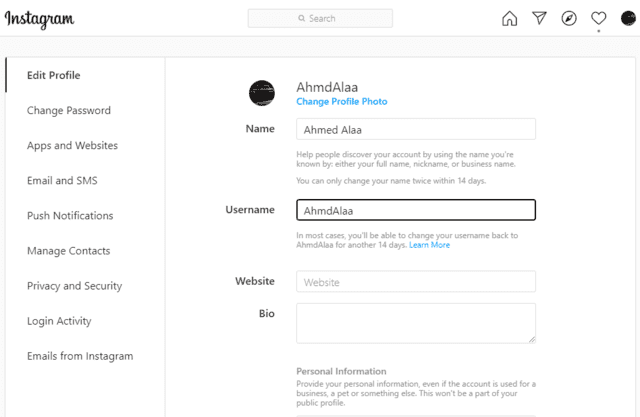Screen dimensions: 640x417
Task: Open activity heart icon
Action: [598, 18]
